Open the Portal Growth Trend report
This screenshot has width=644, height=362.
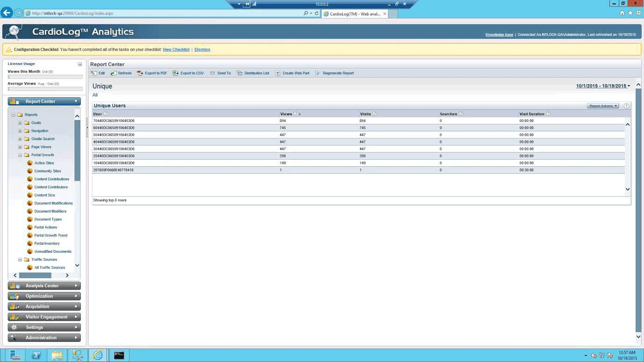(x=51, y=235)
